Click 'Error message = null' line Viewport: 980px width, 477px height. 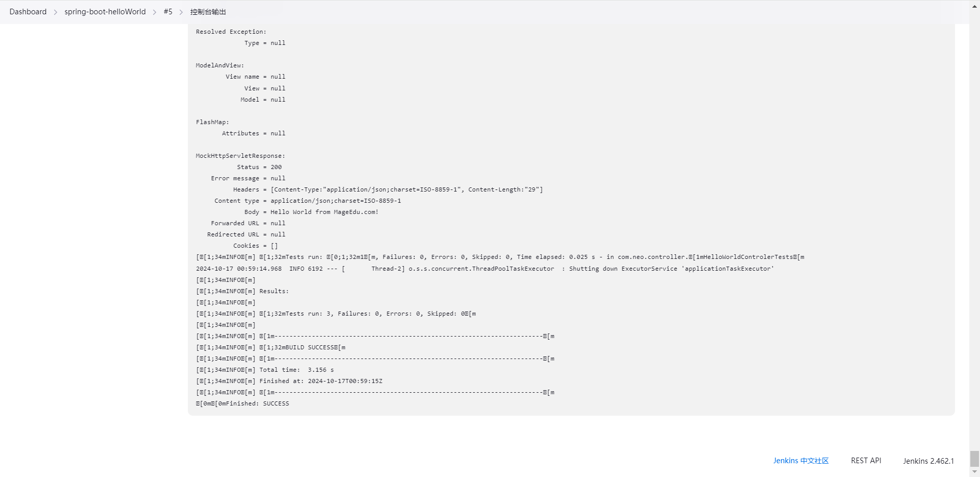tap(248, 178)
